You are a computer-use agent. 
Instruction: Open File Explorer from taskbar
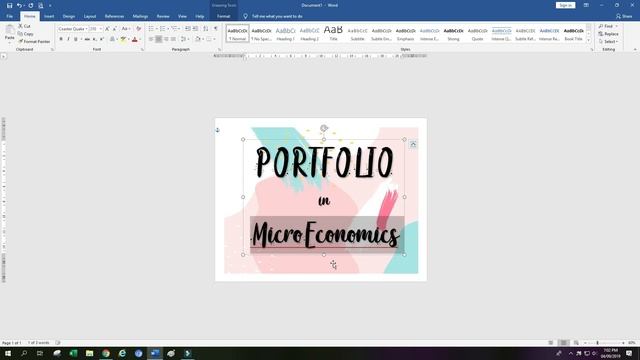(89, 353)
